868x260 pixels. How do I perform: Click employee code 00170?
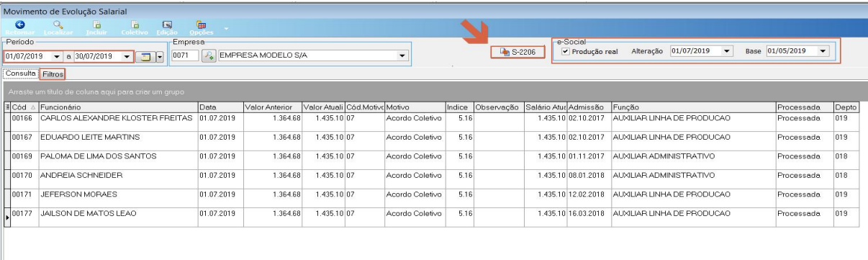(x=23, y=175)
